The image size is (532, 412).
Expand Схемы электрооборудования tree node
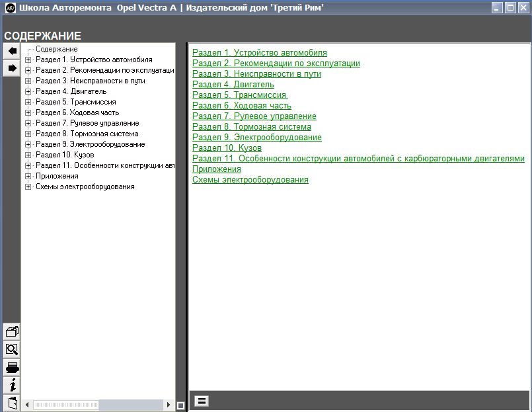point(28,186)
